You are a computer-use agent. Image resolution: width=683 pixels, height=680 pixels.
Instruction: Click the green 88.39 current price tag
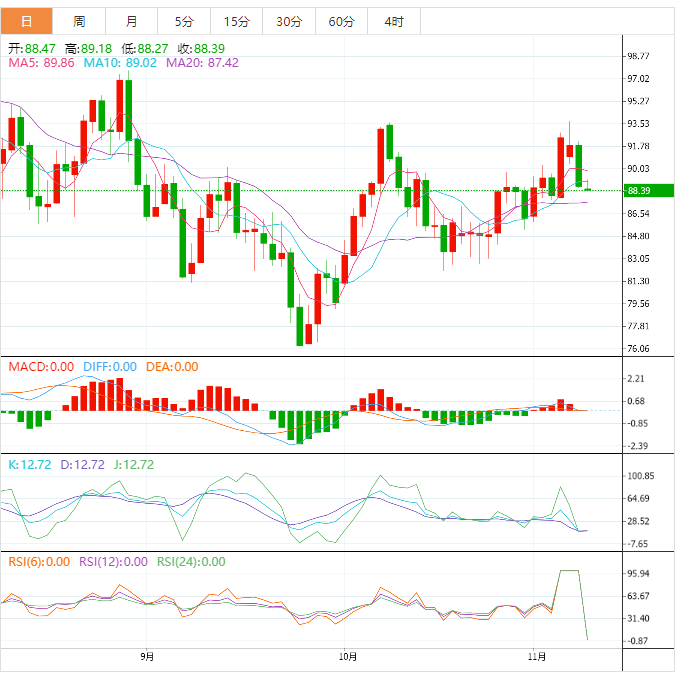click(x=648, y=191)
